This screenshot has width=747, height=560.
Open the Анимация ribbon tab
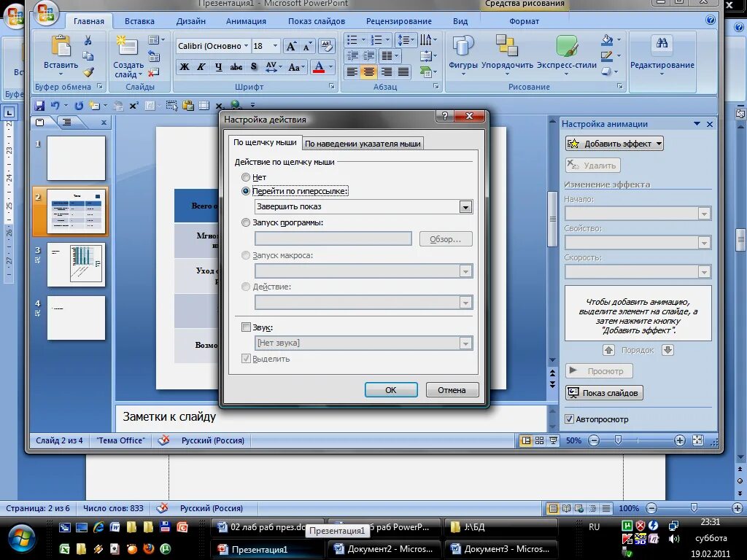246,21
